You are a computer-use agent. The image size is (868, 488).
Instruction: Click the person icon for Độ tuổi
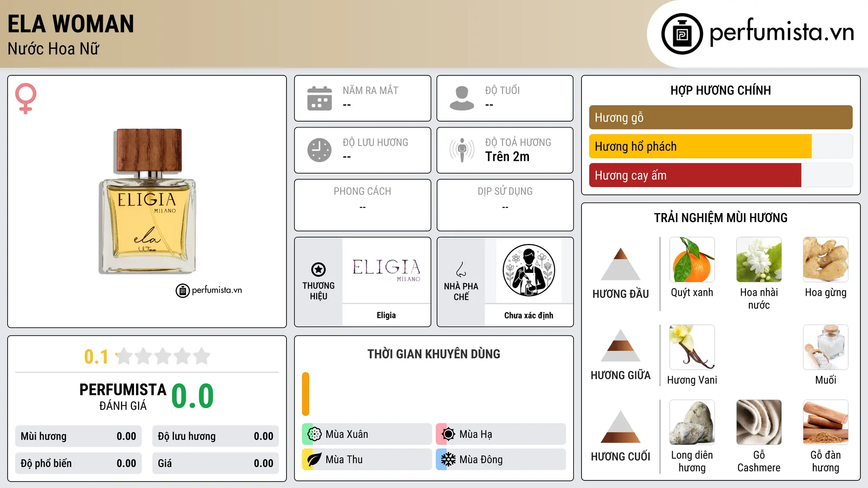(462, 98)
